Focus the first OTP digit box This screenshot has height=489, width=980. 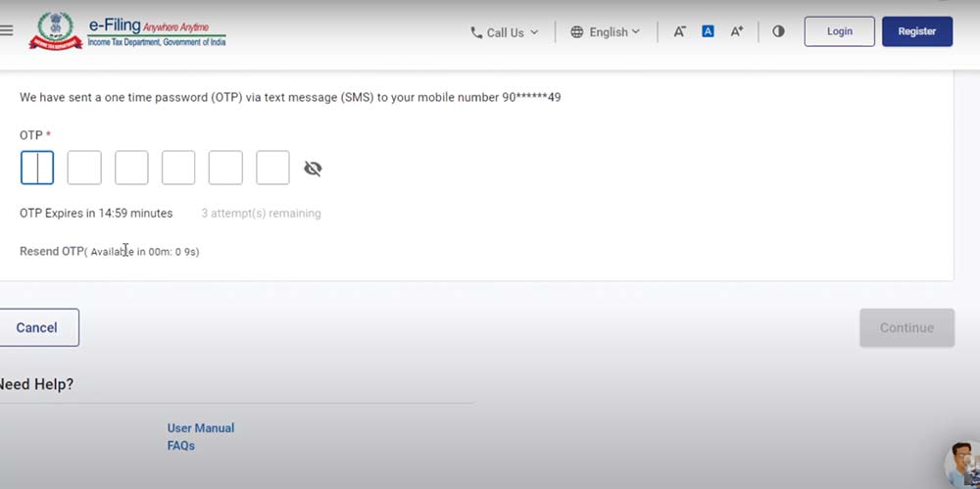tap(37, 168)
